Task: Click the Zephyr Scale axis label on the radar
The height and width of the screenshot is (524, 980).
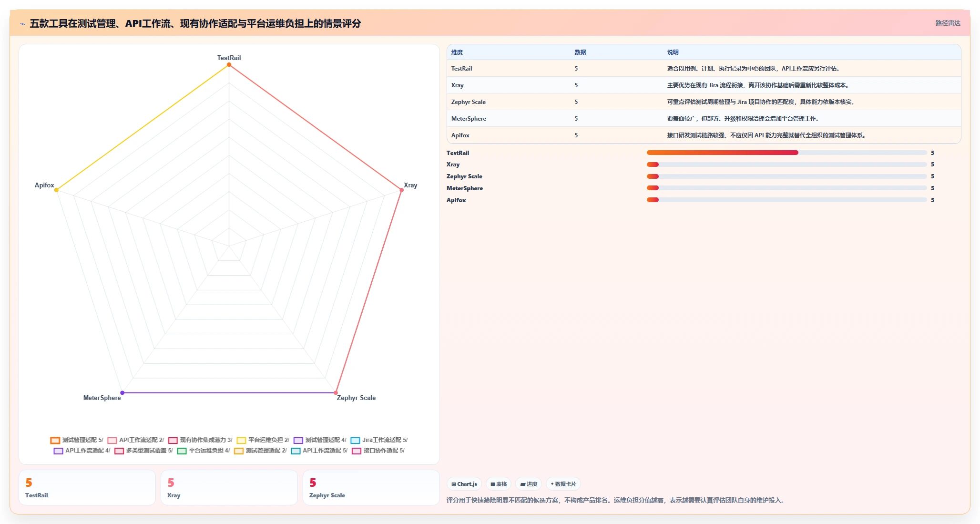Action: pos(356,398)
